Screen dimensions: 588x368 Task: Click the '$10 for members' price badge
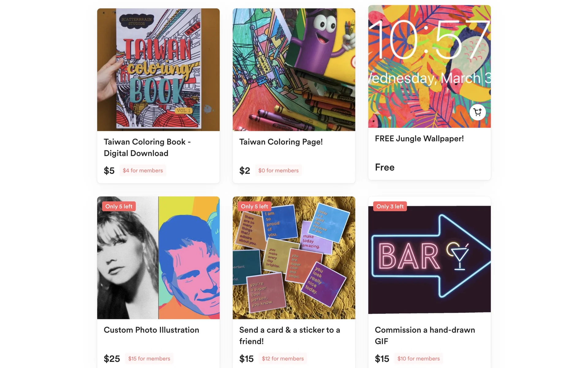point(418,358)
